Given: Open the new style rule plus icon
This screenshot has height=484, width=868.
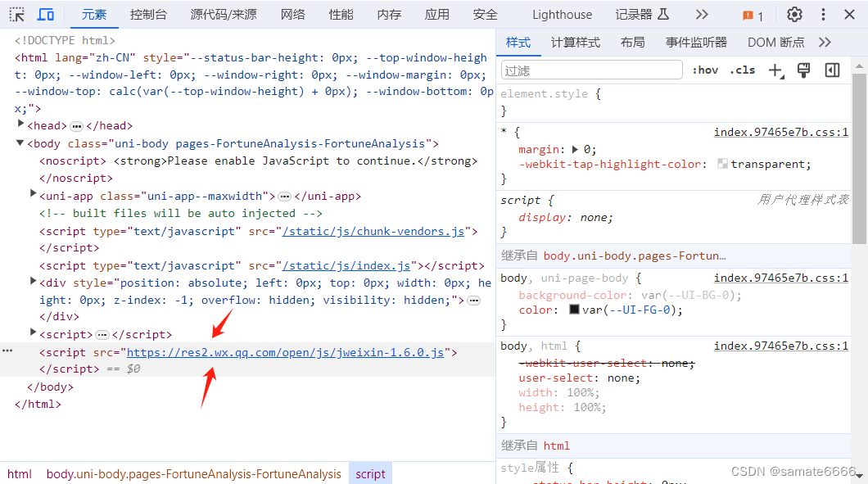Looking at the screenshot, I should [775, 70].
